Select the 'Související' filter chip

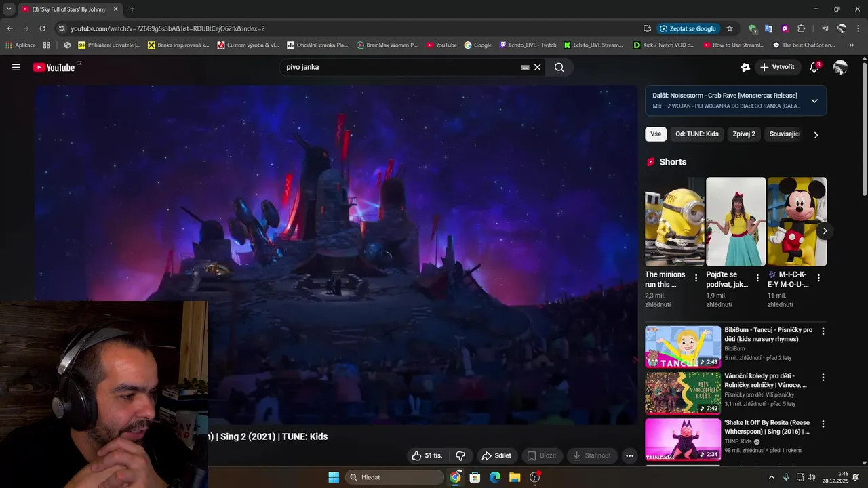[785, 134]
